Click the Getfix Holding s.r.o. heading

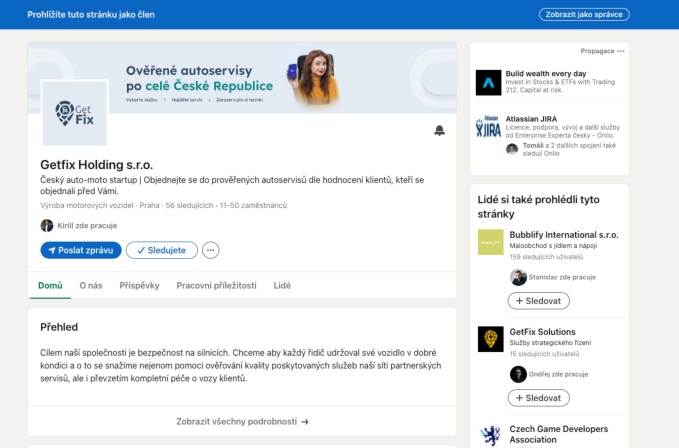97,164
